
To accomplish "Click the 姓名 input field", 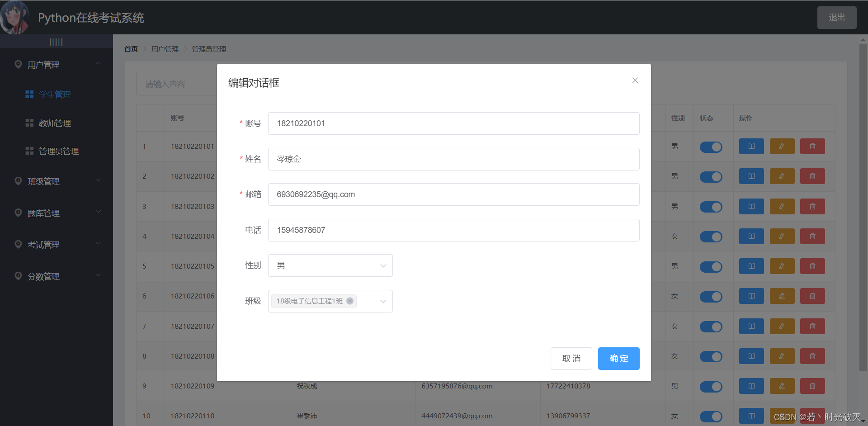I will coord(454,159).
